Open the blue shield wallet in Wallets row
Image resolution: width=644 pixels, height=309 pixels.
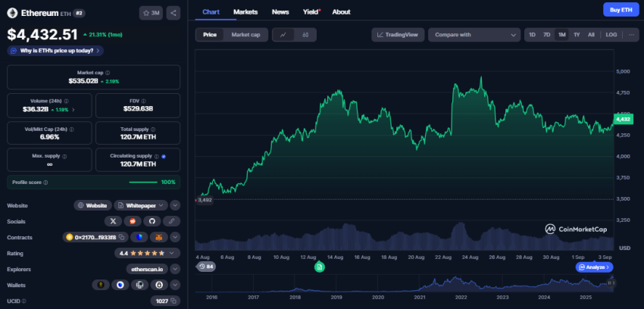pyautogui.click(x=120, y=285)
